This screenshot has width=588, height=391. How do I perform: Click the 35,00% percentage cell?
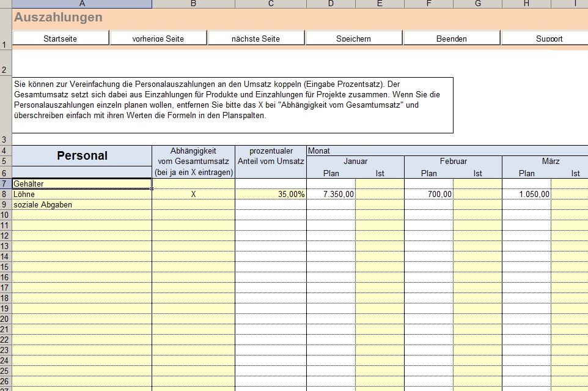[271, 194]
